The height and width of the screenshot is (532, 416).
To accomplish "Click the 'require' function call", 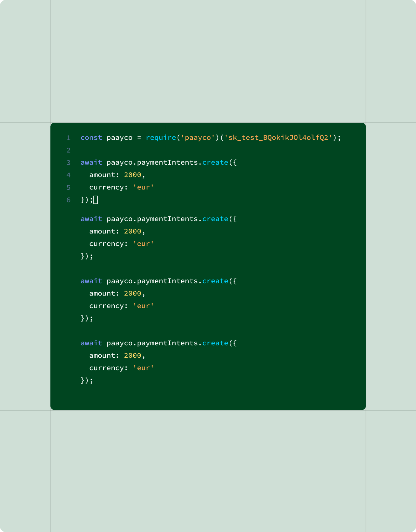I will (161, 138).
